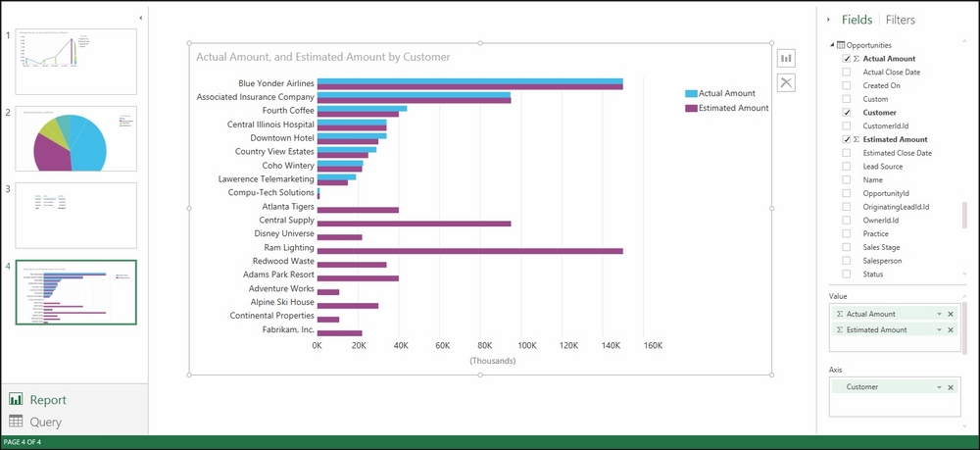Click the field list down arrow
980x450 pixels.
point(964,274)
